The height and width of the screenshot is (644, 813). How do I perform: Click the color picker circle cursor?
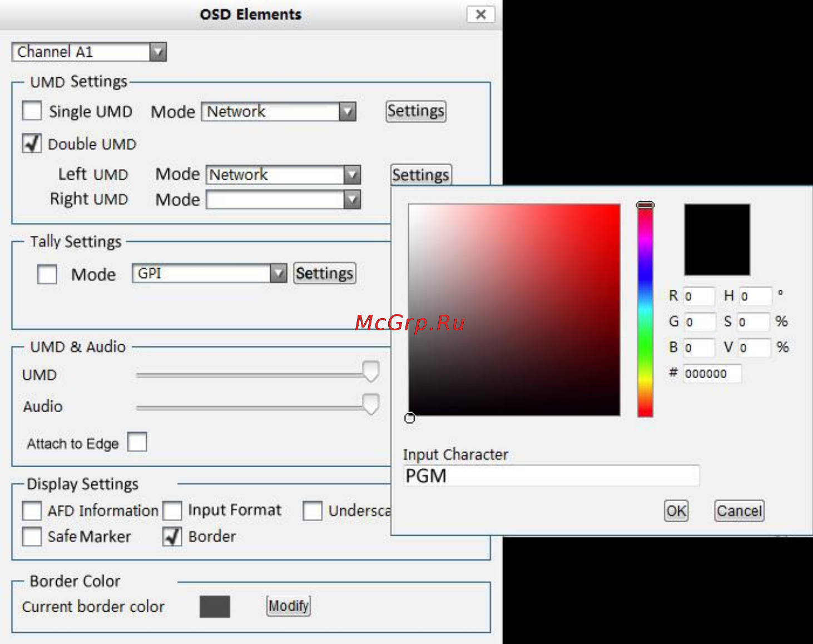(410, 418)
